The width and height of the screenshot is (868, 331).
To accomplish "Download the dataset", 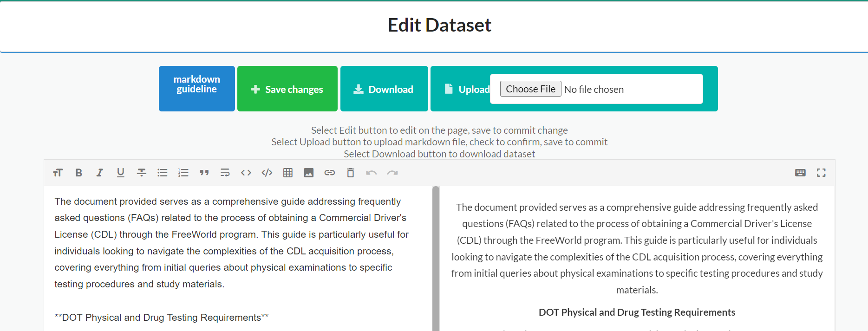I will 384,89.
